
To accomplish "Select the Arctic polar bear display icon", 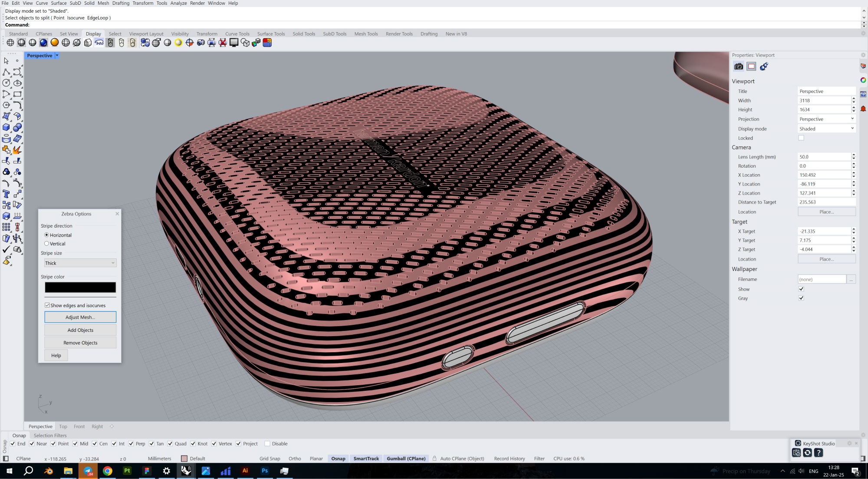I will [99, 43].
